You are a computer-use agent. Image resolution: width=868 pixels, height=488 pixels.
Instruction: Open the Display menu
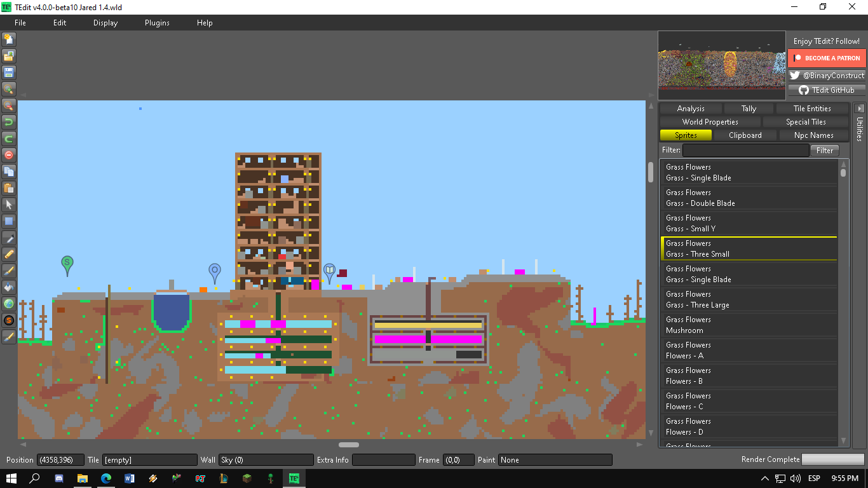pyautogui.click(x=104, y=22)
